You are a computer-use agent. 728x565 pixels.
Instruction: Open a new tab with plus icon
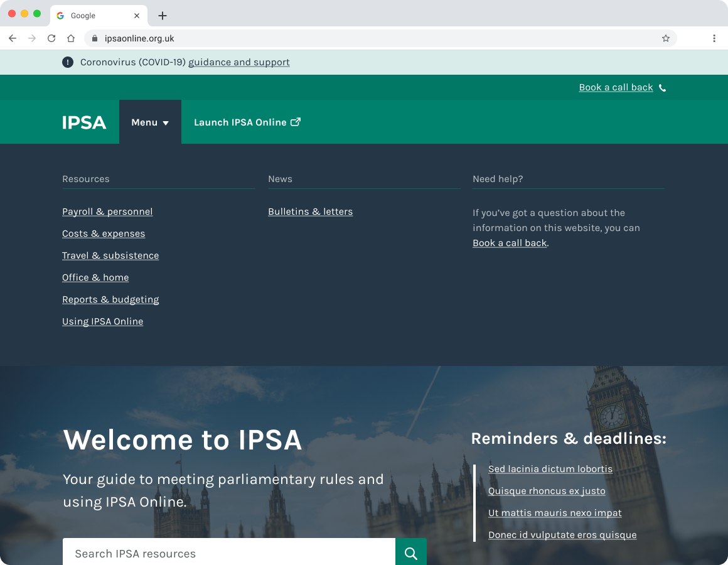162,16
